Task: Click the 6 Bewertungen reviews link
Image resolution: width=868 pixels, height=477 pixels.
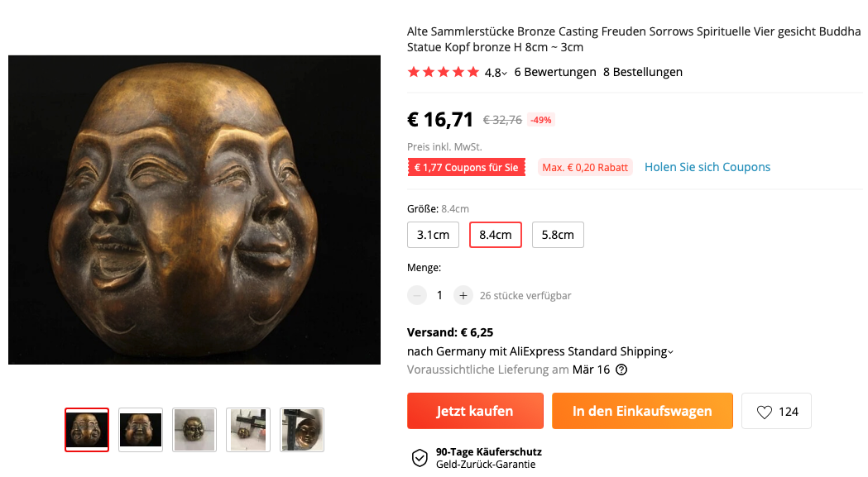Action: (x=555, y=72)
